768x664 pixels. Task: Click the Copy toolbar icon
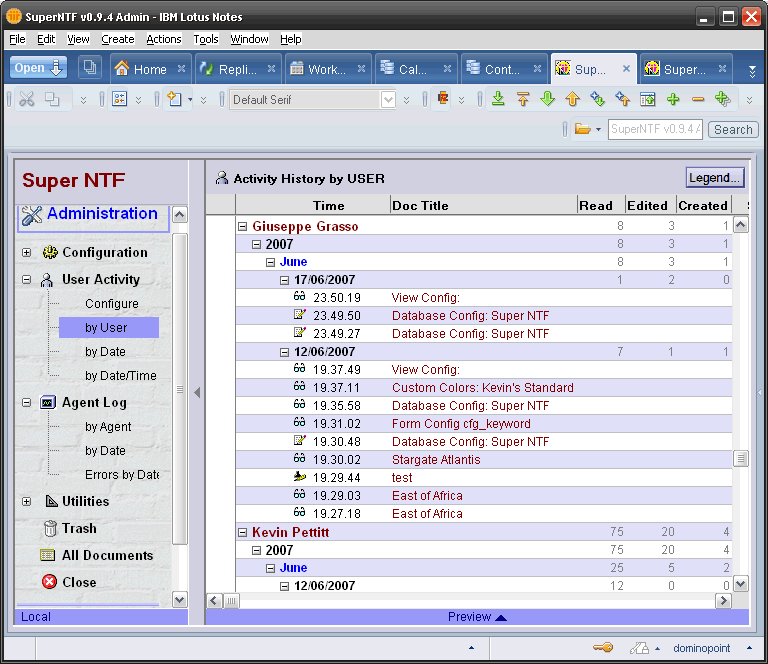52,99
